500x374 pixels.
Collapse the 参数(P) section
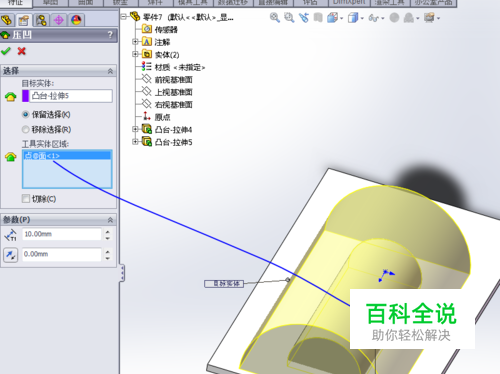pyautogui.click(x=110, y=220)
